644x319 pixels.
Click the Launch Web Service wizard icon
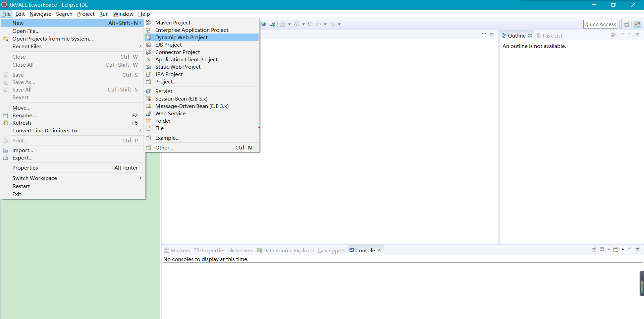pyautogui.click(x=273, y=24)
